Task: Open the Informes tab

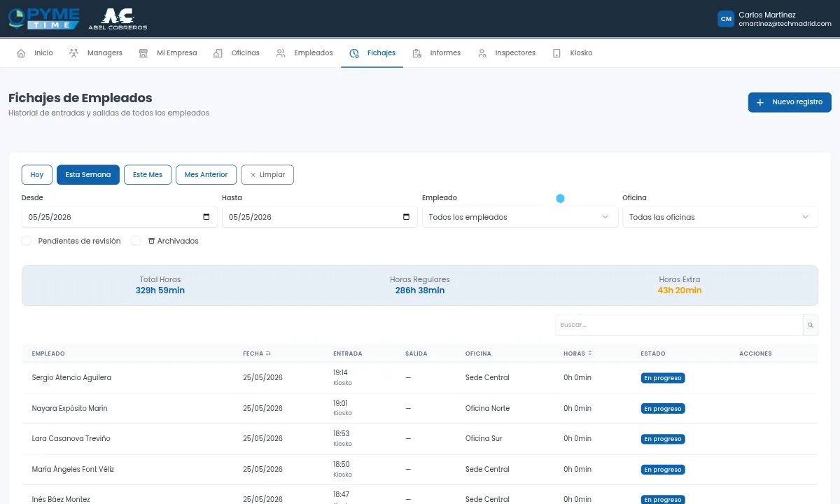Action: pyautogui.click(x=437, y=53)
